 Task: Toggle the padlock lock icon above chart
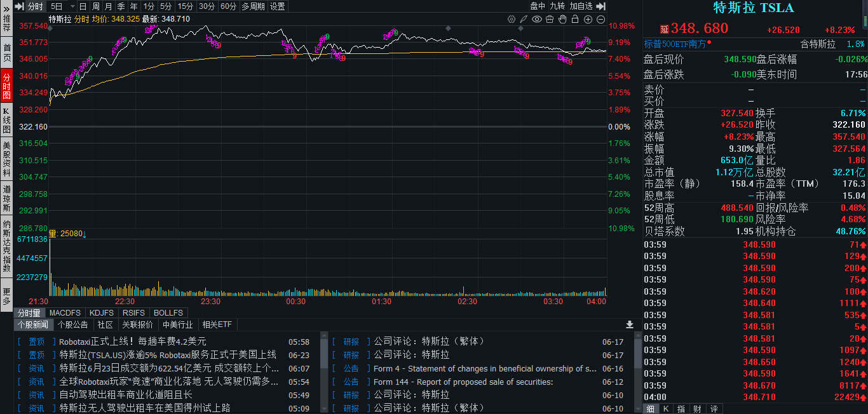click(x=574, y=19)
